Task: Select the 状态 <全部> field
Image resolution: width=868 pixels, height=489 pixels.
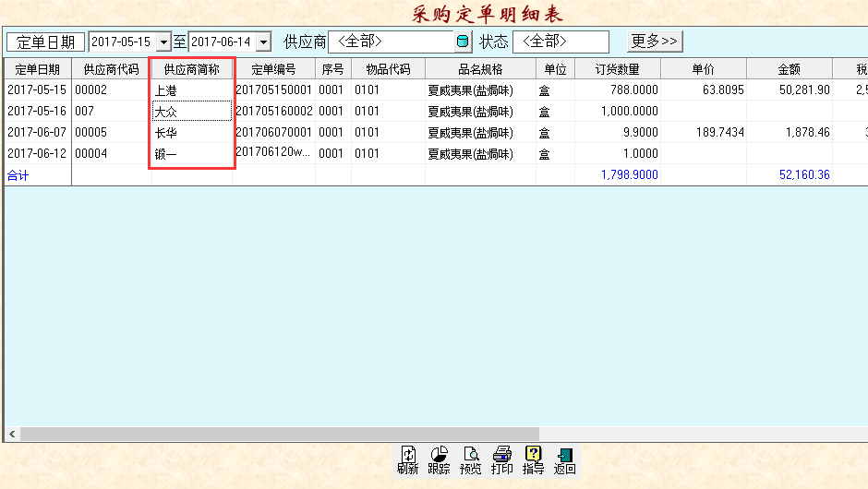Action: click(561, 42)
